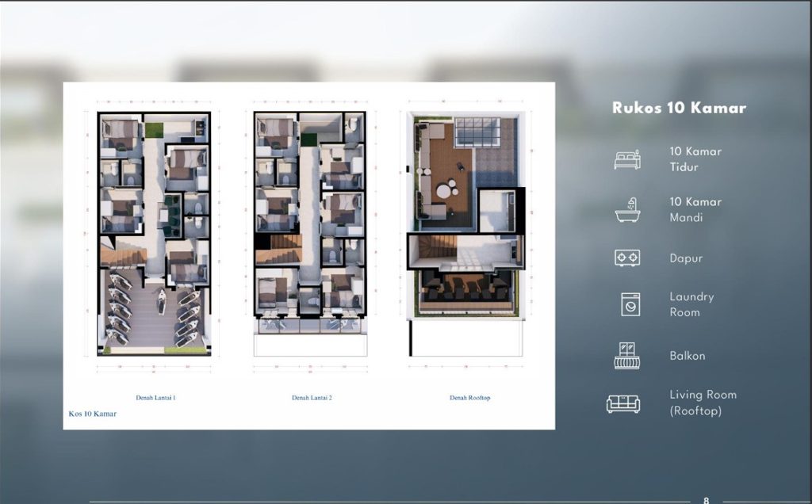Click the Balkon railing icon

coord(626,356)
